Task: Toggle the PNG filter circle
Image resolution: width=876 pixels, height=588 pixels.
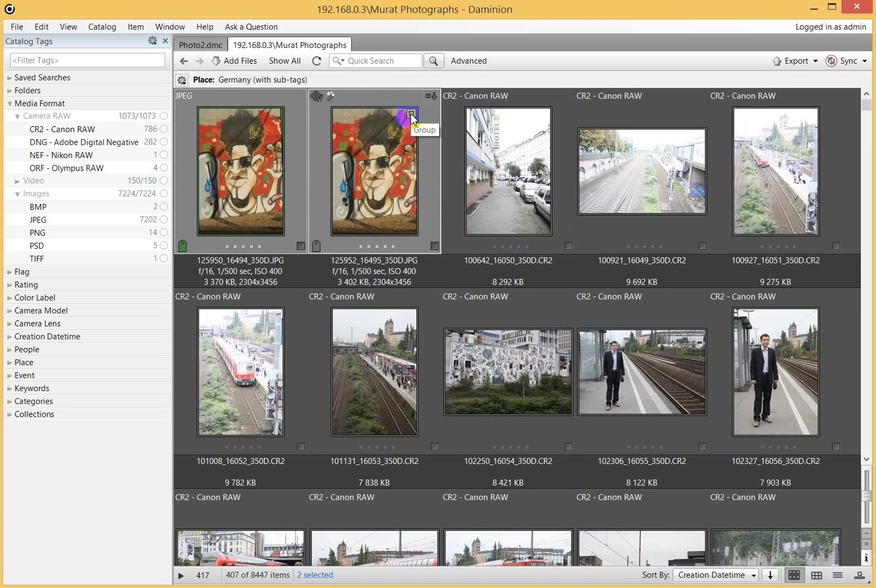Action: (x=164, y=232)
